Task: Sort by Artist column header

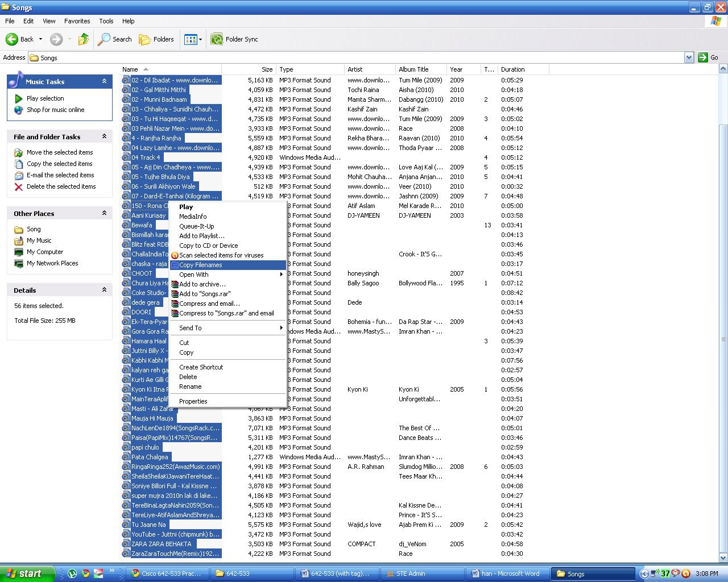Action: (370, 69)
